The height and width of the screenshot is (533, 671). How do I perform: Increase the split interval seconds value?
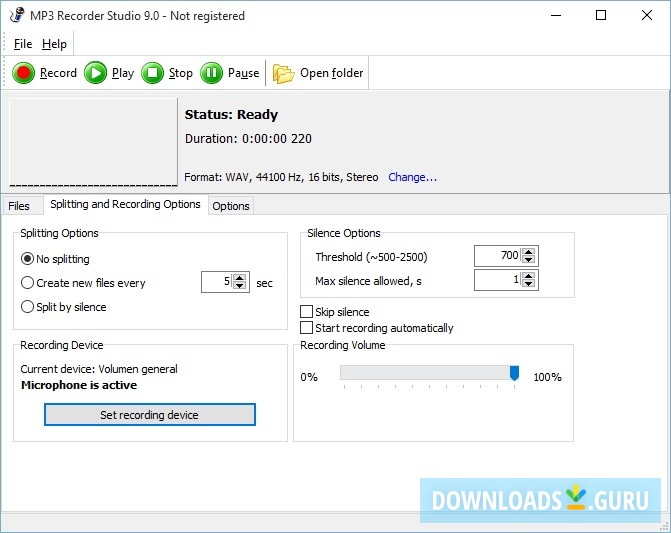[x=240, y=278]
